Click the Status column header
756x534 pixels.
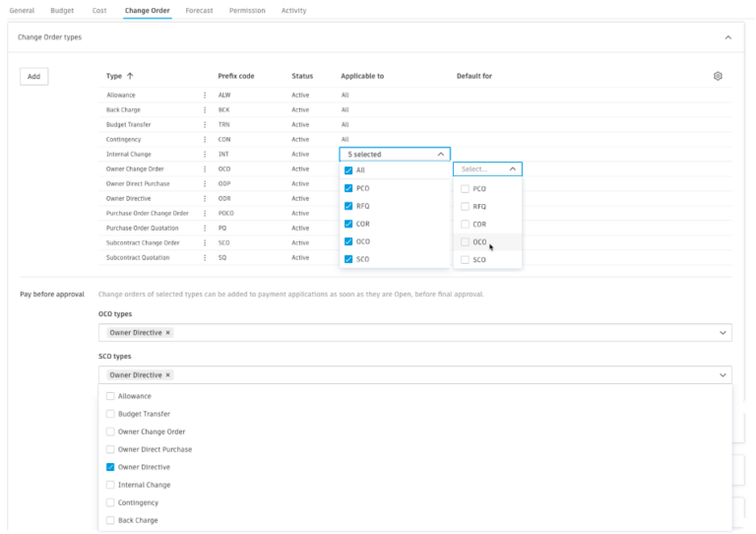coord(302,76)
